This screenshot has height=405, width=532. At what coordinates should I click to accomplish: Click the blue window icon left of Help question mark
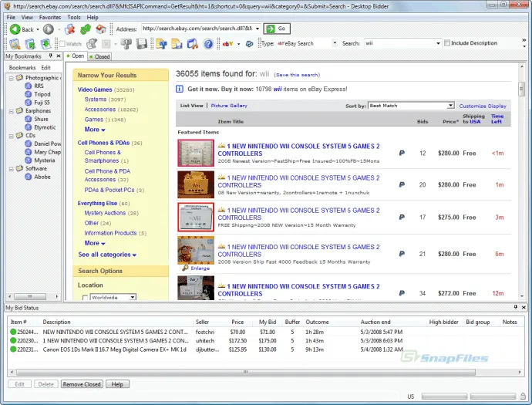point(193,44)
